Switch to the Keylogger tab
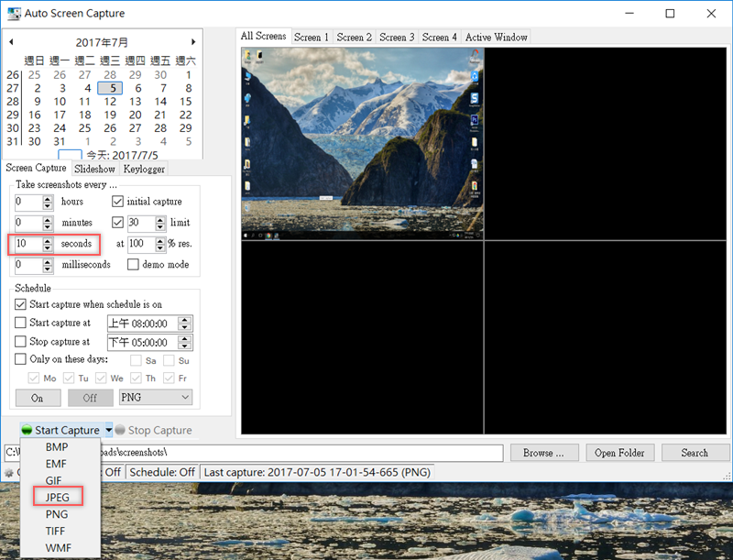Screen dimensions: 733x560 tap(143, 169)
